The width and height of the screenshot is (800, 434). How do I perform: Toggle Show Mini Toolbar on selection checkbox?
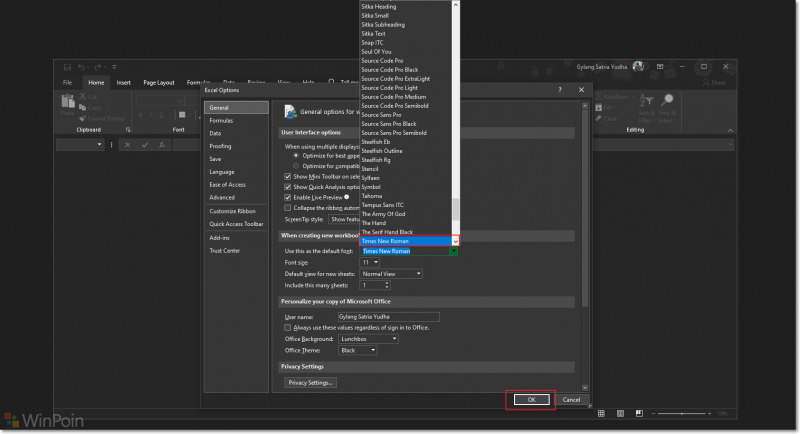coord(288,176)
